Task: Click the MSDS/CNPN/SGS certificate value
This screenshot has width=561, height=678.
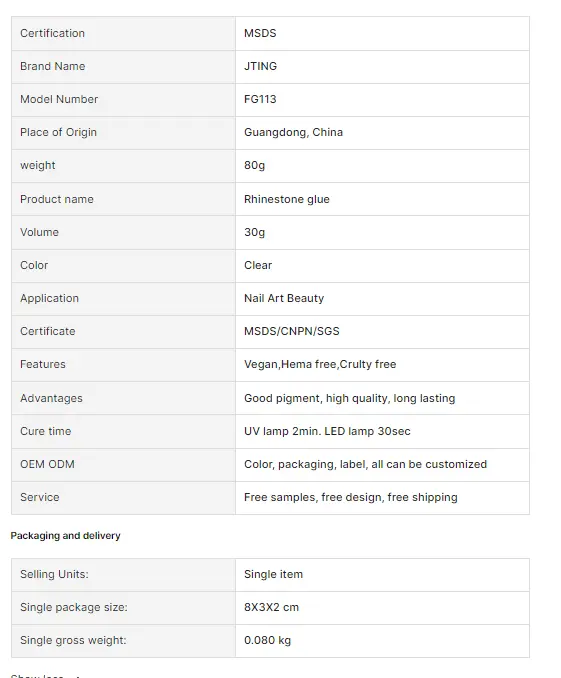Action: [292, 331]
